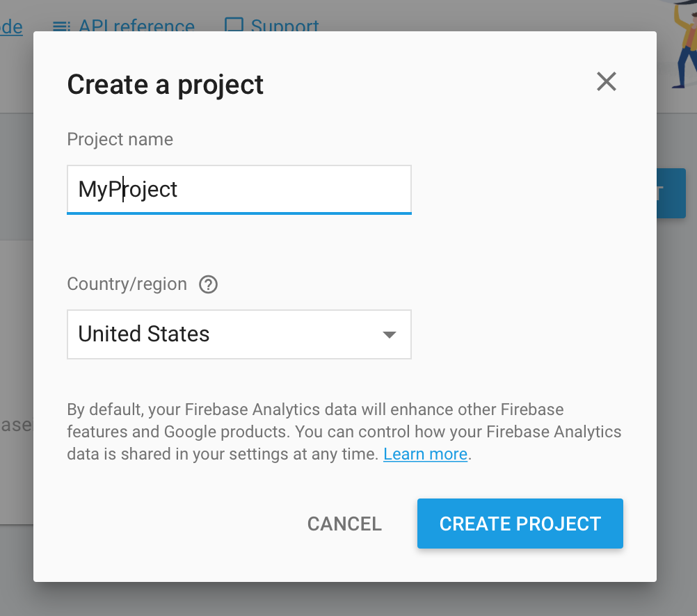Click the blue button hidden behind the dialog
697x616 pixels.
point(671,193)
